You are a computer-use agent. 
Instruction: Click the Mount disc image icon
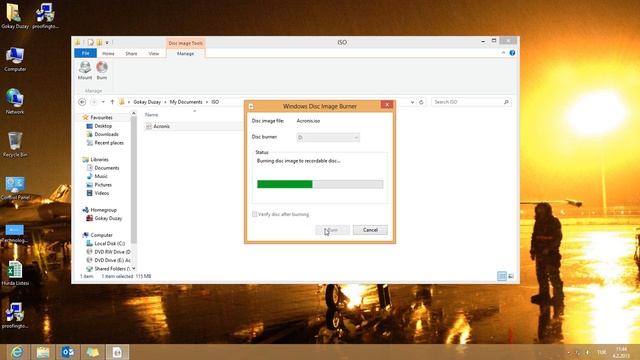point(85,70)
